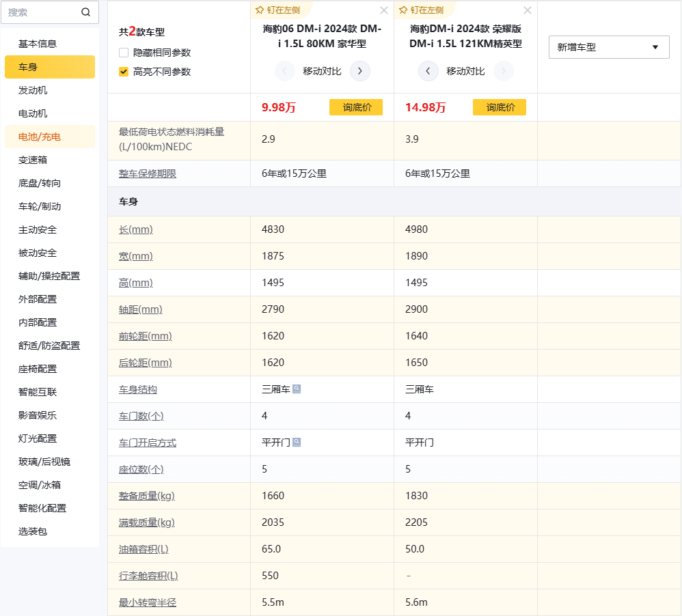Focus the 搜索 input field
Image resolution: width=682 pixels, height=616 pixels.
click(41, 12)
